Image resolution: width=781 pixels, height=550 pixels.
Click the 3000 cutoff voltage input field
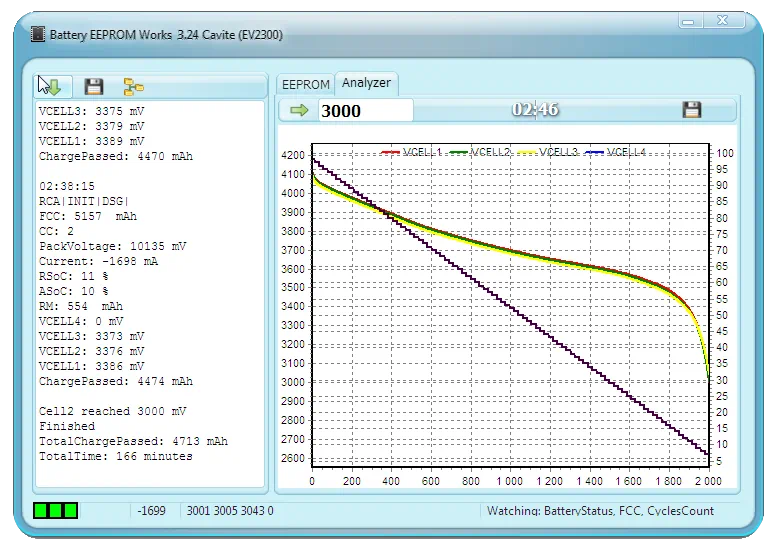[365, 111]
